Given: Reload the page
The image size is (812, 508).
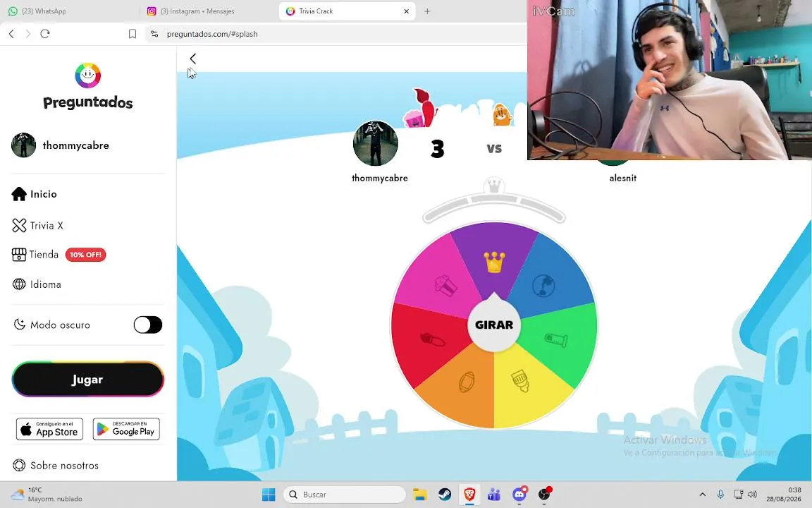Looking at the screenshot, I should click(45, 34).
